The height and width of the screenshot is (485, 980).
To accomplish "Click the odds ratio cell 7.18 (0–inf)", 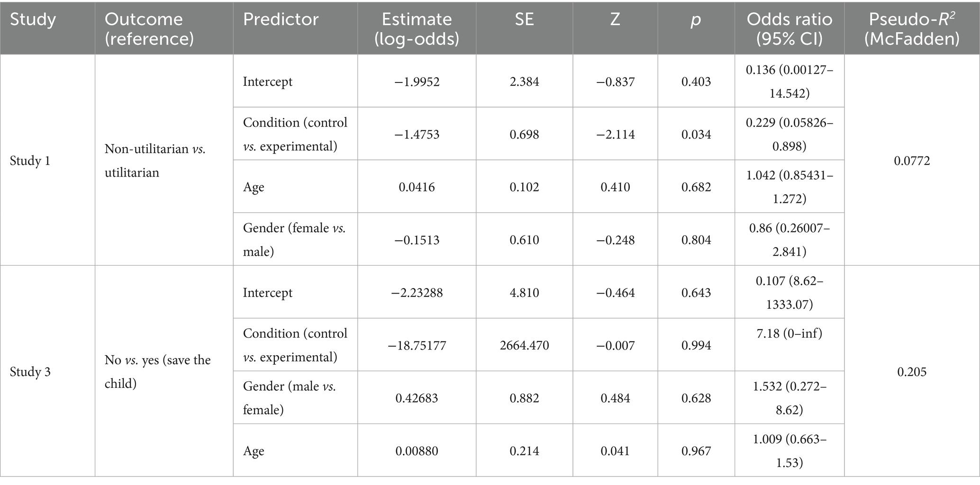I will coord(789,333).
